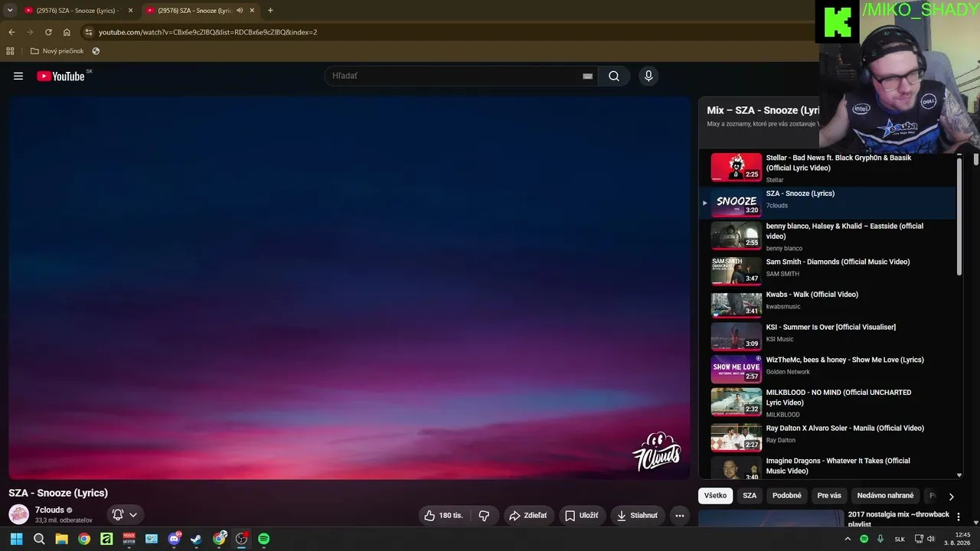
Task: Open Chrome home page button
Action: 67,32
